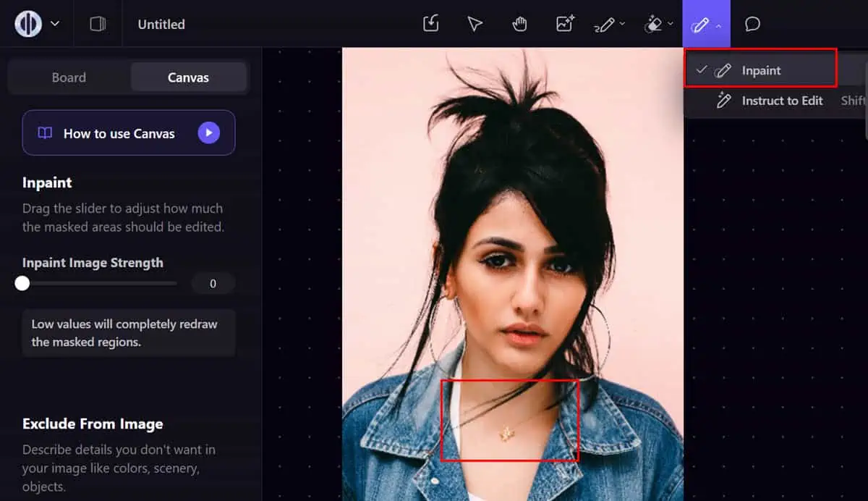Screen dimensions: 868x501
Task: Open the draw tool options chevron
Action: tap(622, 24)
